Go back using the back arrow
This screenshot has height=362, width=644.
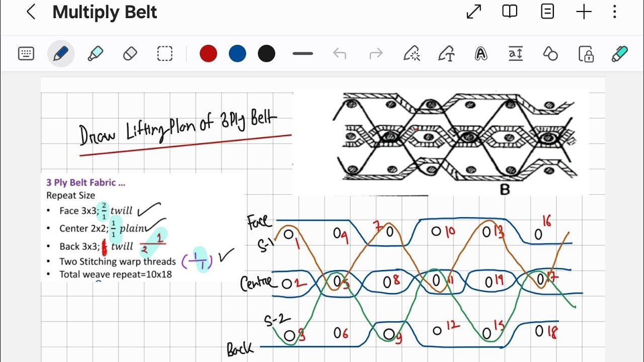(x=31, y=12)
